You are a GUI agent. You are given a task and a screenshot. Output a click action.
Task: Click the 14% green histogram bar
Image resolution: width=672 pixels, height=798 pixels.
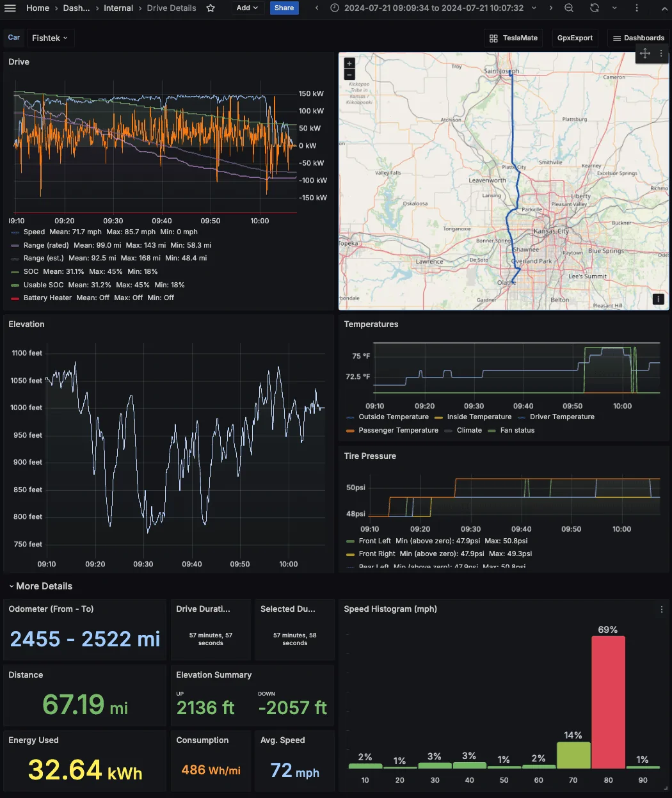(573, 755)
